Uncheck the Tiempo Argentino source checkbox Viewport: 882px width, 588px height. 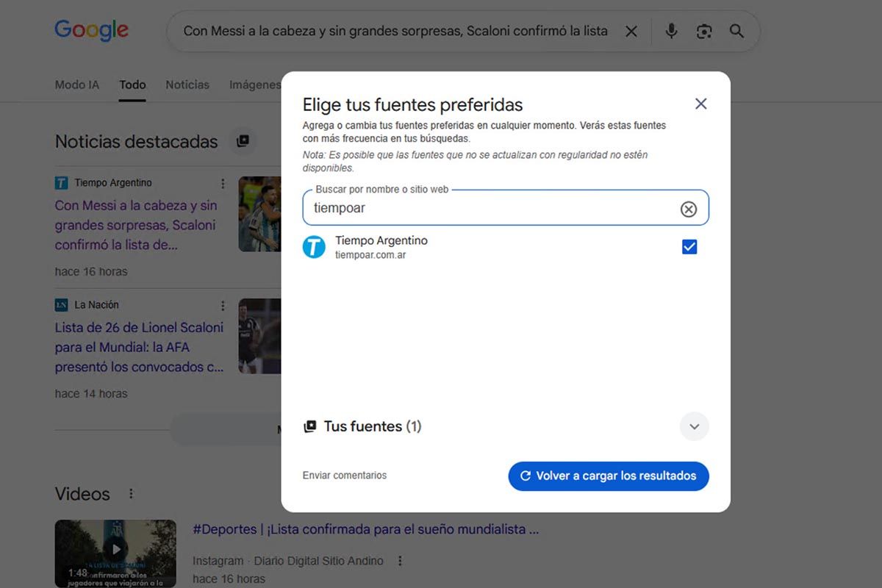(x=689, y=247)
